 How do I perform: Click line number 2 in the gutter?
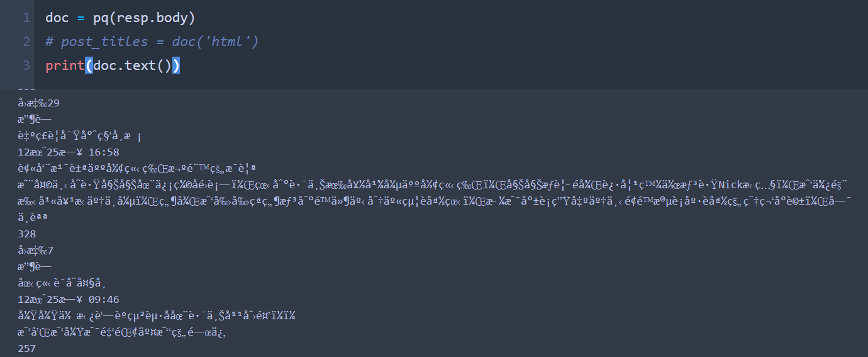click(26, 42)
